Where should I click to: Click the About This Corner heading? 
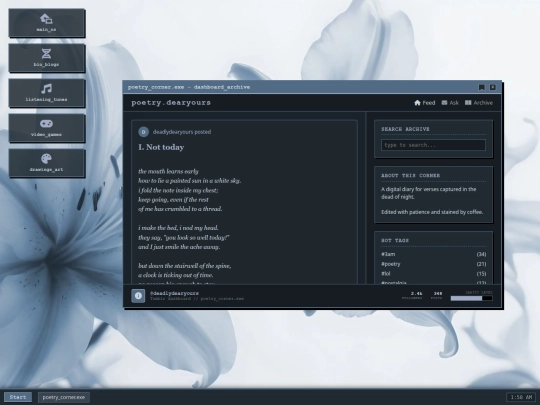411,175
